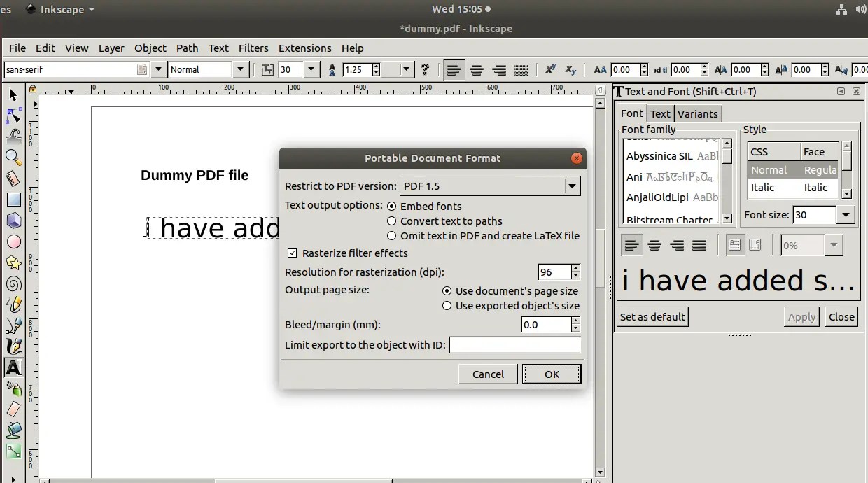The image size is (868, 483).
Task: Confirm PDF export with OK
Action: click(x=552, y=374)
